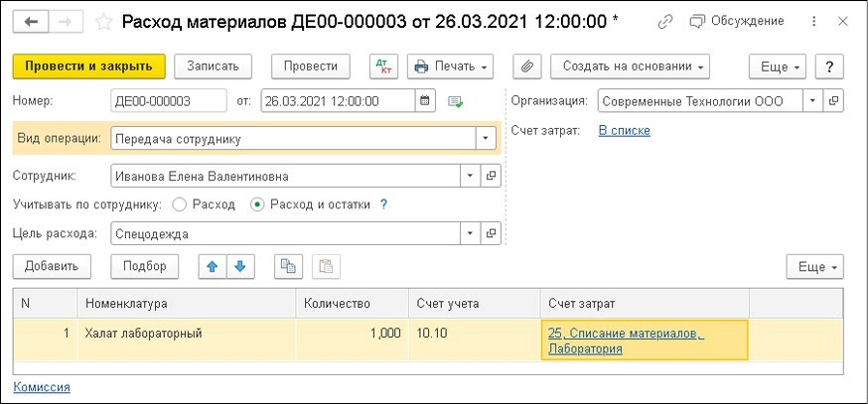Select the Расход и остатки radio option

257,204
